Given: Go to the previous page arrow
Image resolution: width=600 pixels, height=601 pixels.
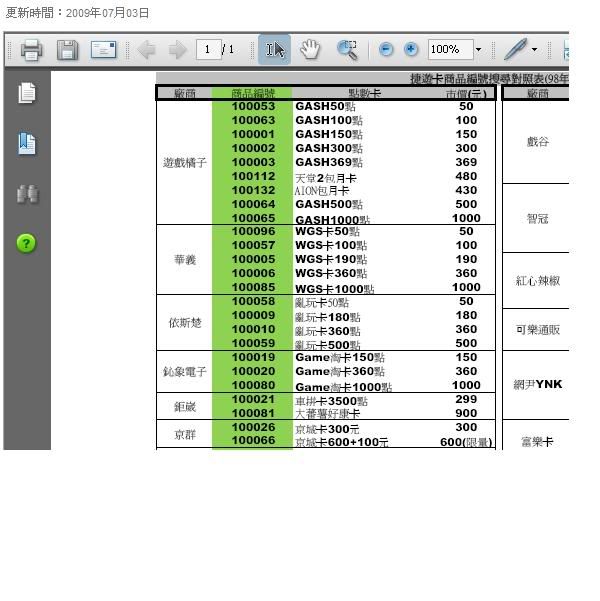Looking at the screenshot, I should (x=146, y=49).
